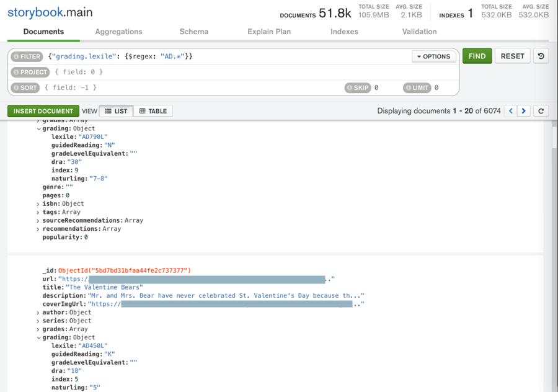
Task: Open the Aggregations tab
Action: (118, 32)
